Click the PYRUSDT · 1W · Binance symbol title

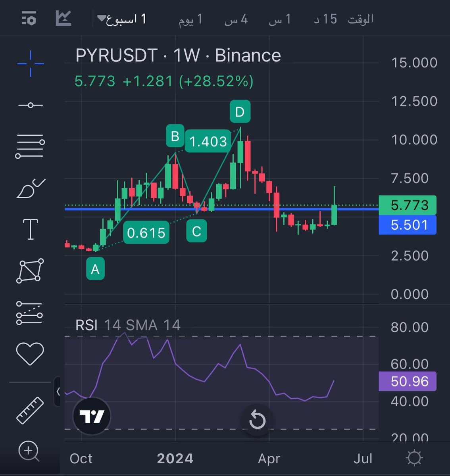pyautogui.click(x=178, y=55)
